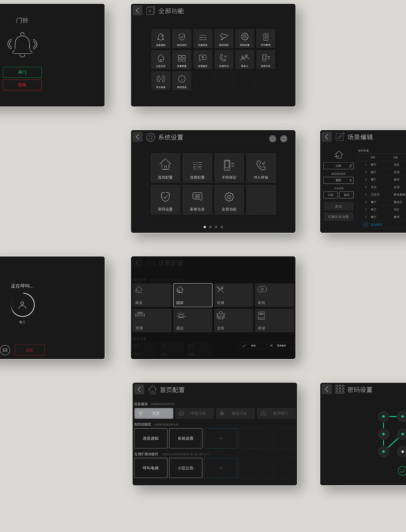Select the 回家 scene tile in 场景配置

[193, 295]
